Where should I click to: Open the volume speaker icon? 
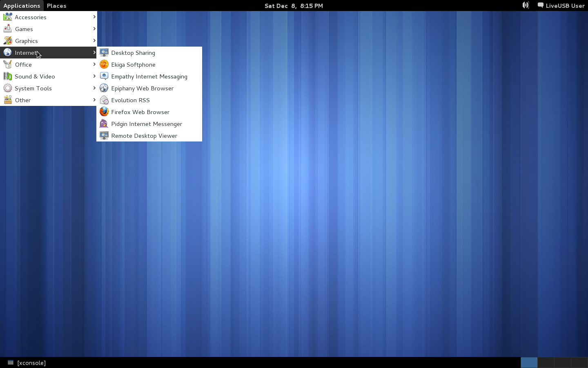(x=526, y=5)
